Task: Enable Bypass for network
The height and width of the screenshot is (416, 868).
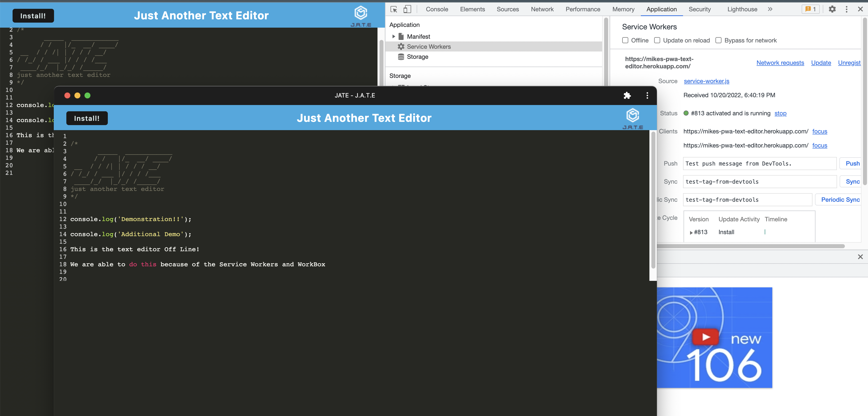Action: click(x=718, y=40)
